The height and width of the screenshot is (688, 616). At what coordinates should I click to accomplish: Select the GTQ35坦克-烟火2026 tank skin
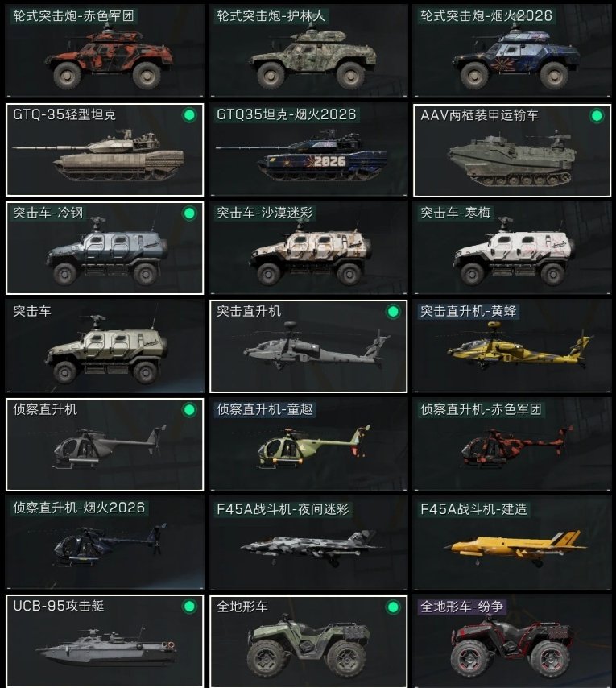308,150
